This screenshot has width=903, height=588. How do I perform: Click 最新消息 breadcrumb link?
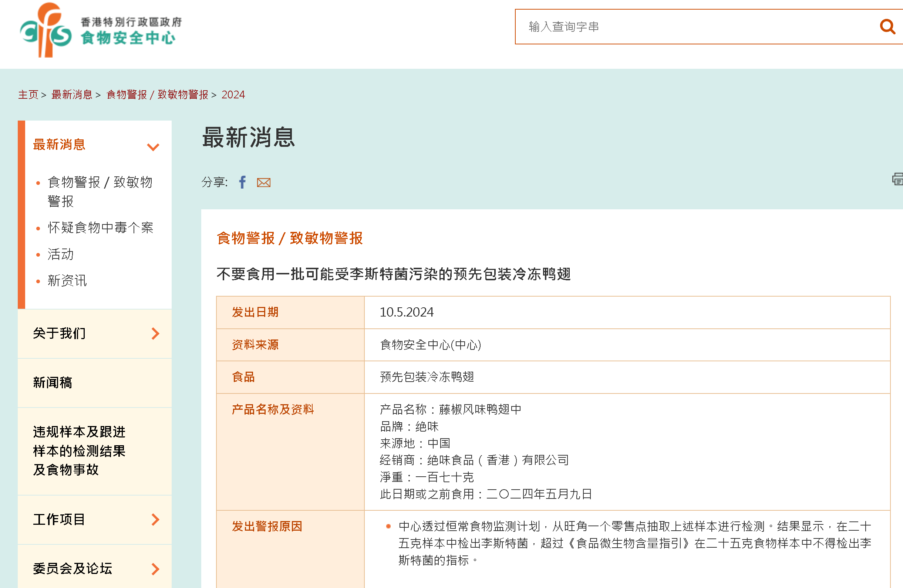(72, 94)
